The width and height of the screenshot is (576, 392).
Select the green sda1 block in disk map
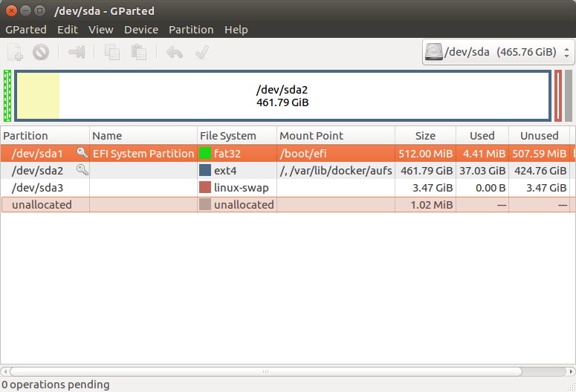pos(7,96)
